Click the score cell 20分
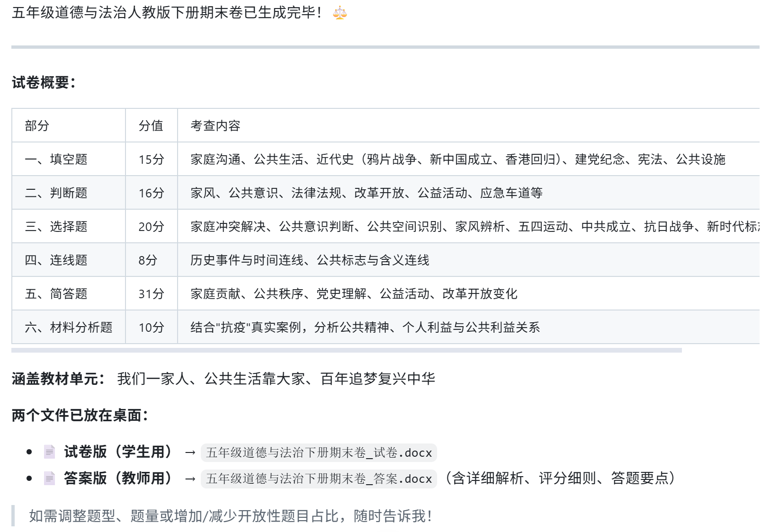The width and height of the screenshot is (770, 532). tap(152, 226)
